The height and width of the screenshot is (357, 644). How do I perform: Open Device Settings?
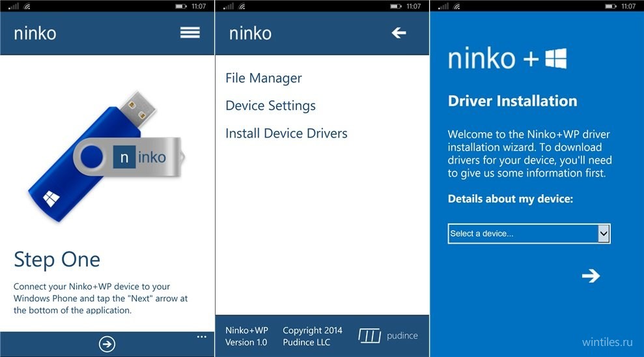271,106
